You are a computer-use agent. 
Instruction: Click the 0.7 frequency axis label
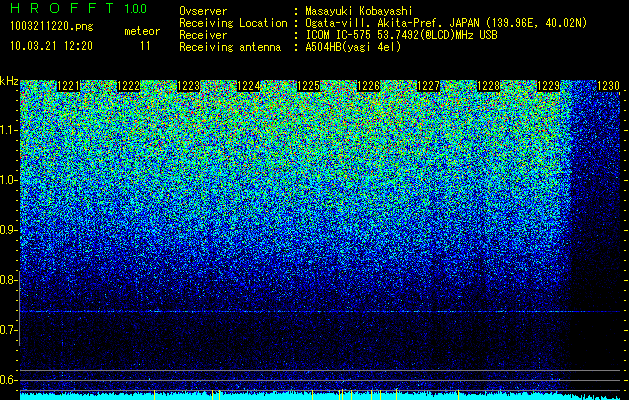(x=8, y=330)
